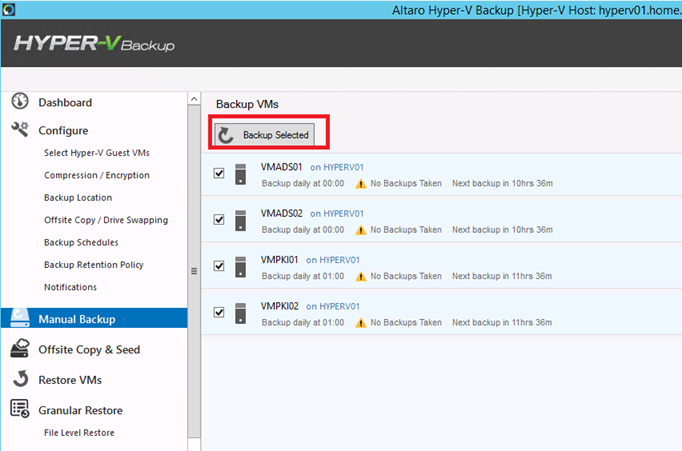Image resolution: width=682 pixels, height=451 pixels.
Task: Click the VMPKI02 server icon
Action: (241, 314)
